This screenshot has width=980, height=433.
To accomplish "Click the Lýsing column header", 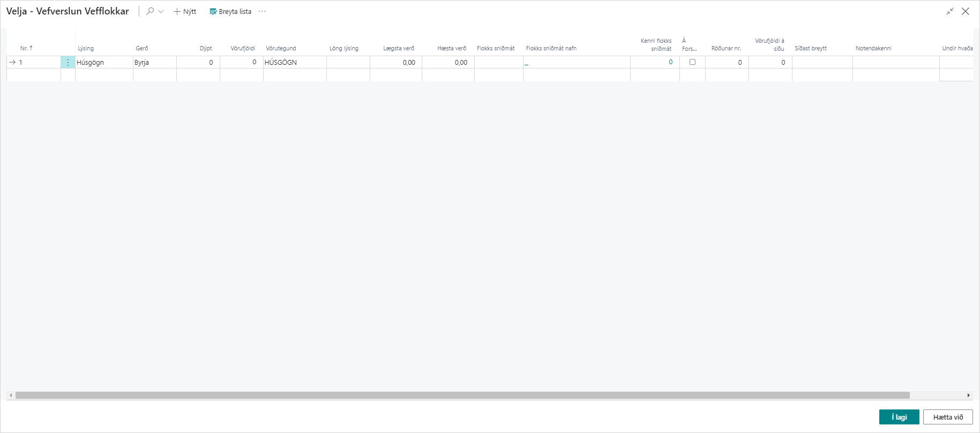I will point(86,48).
